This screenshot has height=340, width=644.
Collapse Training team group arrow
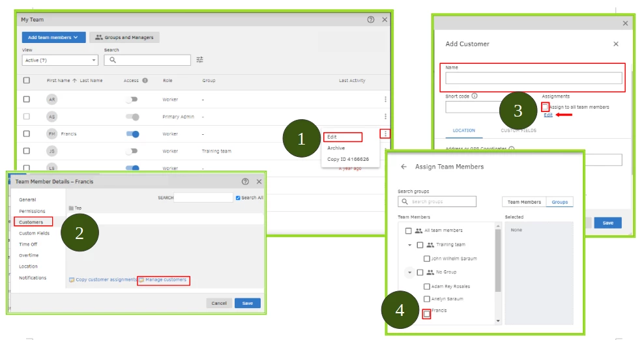coord(409,245)
